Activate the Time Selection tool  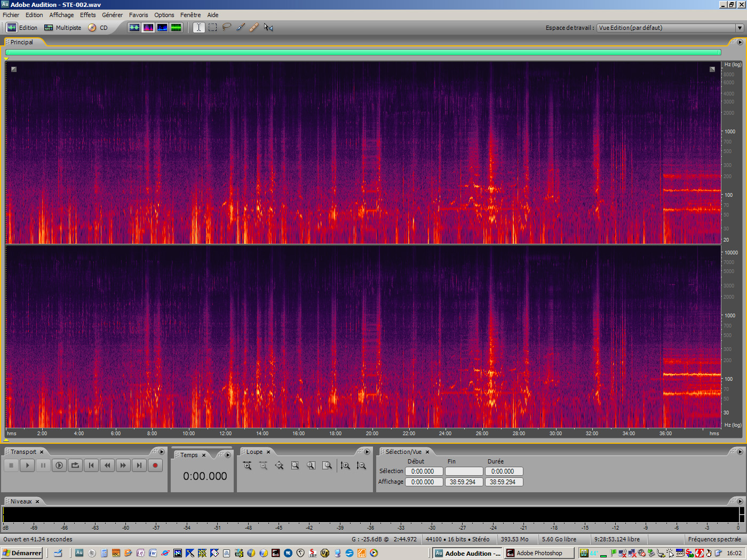pos(198,27)
